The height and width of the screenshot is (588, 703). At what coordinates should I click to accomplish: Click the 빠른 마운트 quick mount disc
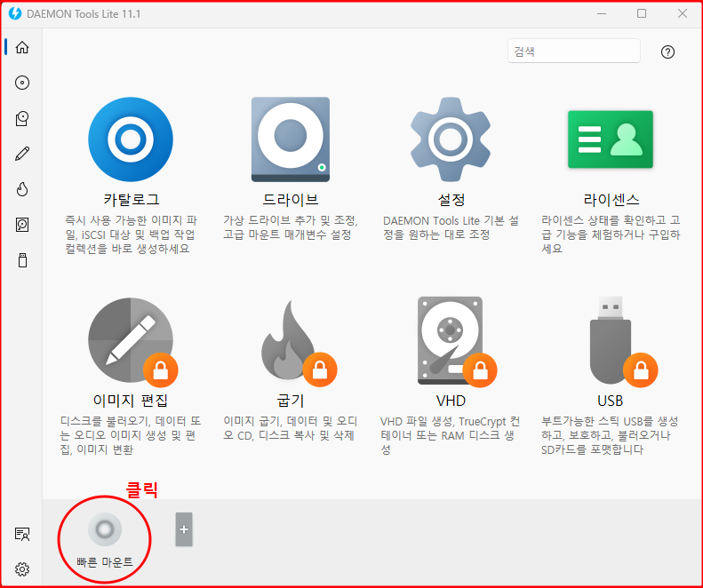[105, 529]
